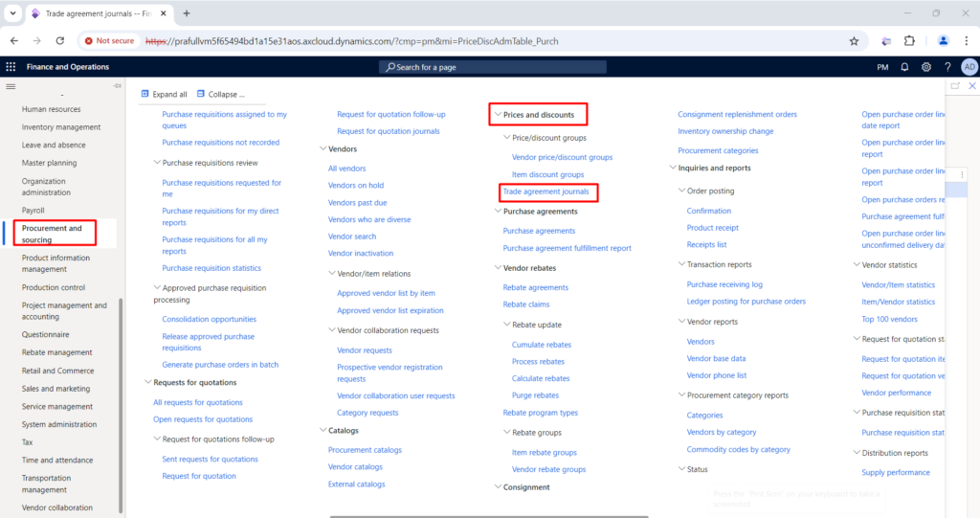The image size is (980, 518).
Task: Open Vendors on hold link
Action: point(356,185)
